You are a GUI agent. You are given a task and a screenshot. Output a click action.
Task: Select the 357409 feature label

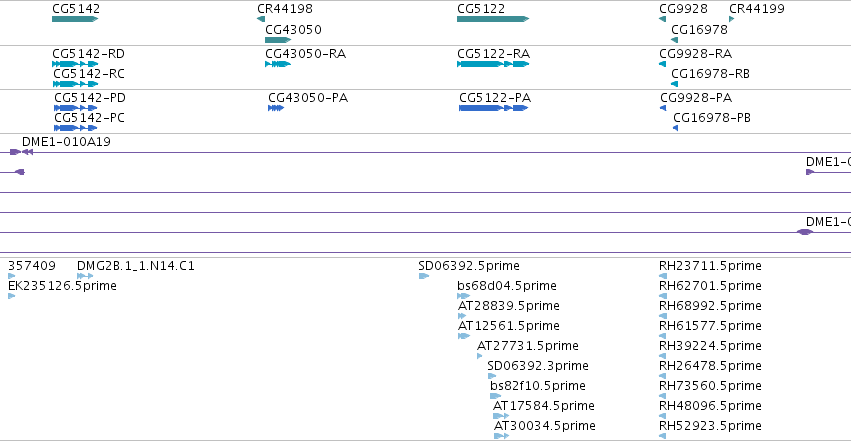(x=32, y=266)
